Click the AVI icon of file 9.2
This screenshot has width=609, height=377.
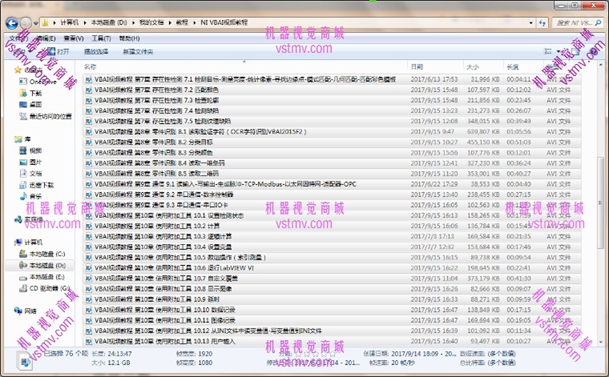89,195
